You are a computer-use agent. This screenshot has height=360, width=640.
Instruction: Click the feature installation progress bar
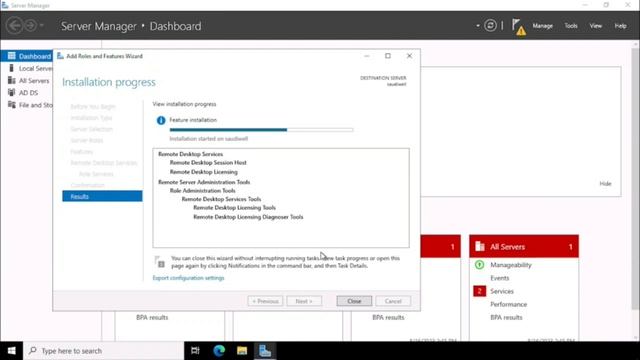[x=261, y=130]
